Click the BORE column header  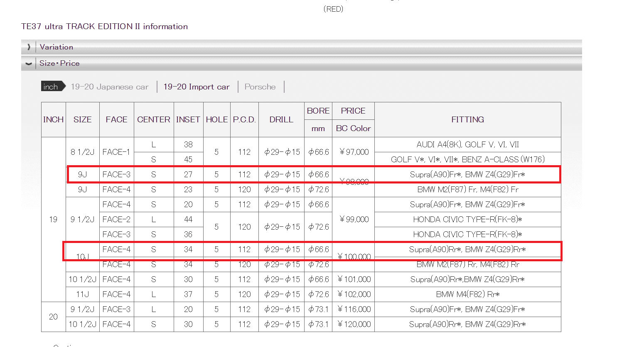[x=318, y=111]
